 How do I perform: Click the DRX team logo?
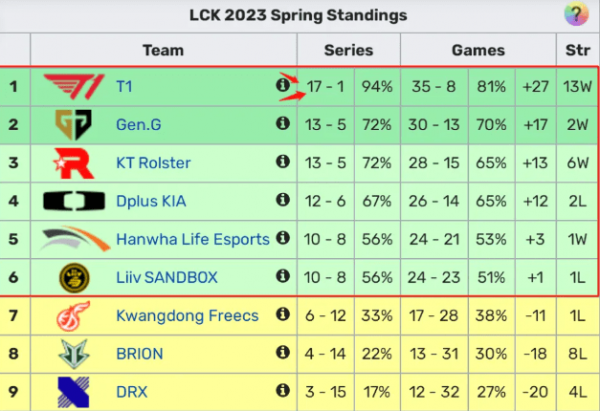tap(73, 392)
